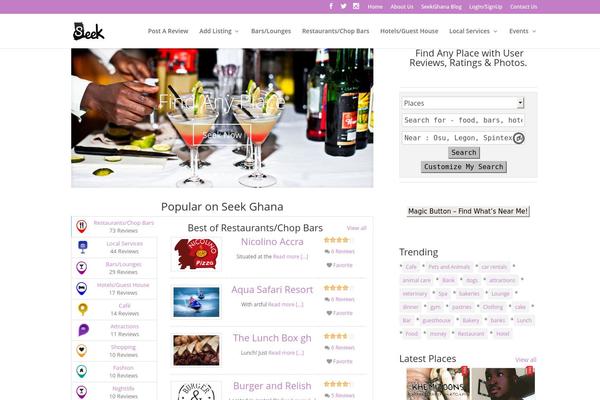Go to Home in top bar
Viewport: 600px width, 400px height.
[375, 7]
